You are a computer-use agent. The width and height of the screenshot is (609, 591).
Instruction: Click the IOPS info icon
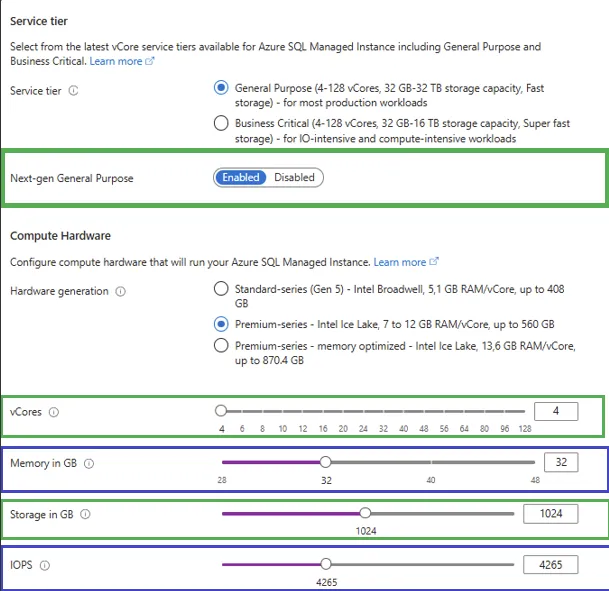[46, 566]
